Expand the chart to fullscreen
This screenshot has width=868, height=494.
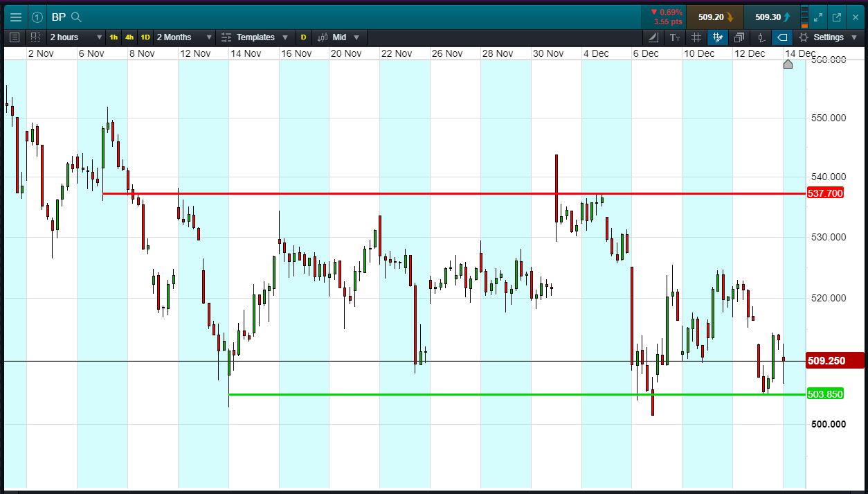[x=819, y=17]
